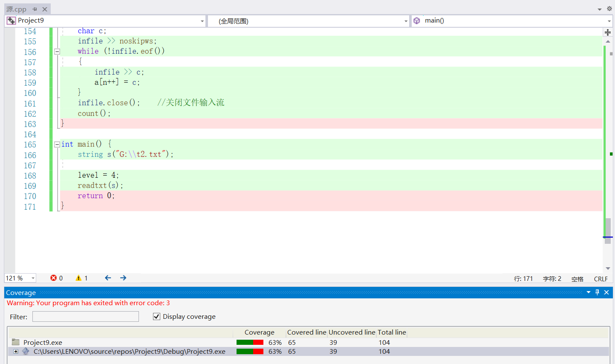Open the editor settings gear icon

point(609,9)
